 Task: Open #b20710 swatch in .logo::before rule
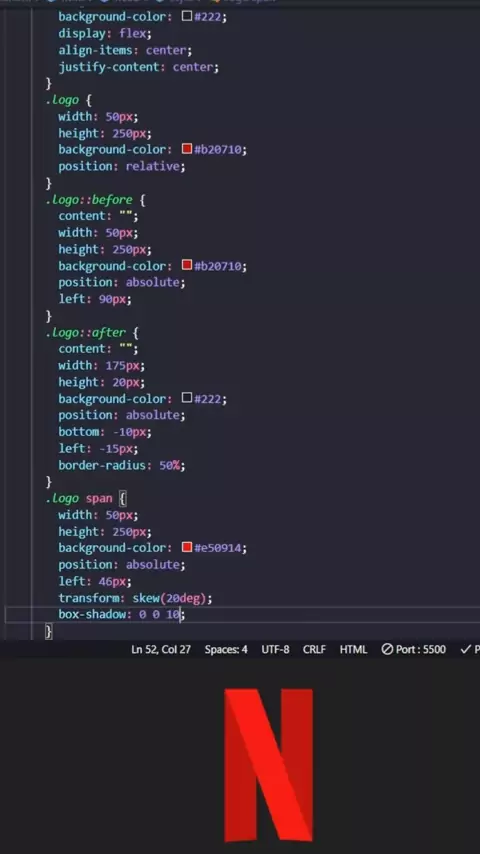187,265
